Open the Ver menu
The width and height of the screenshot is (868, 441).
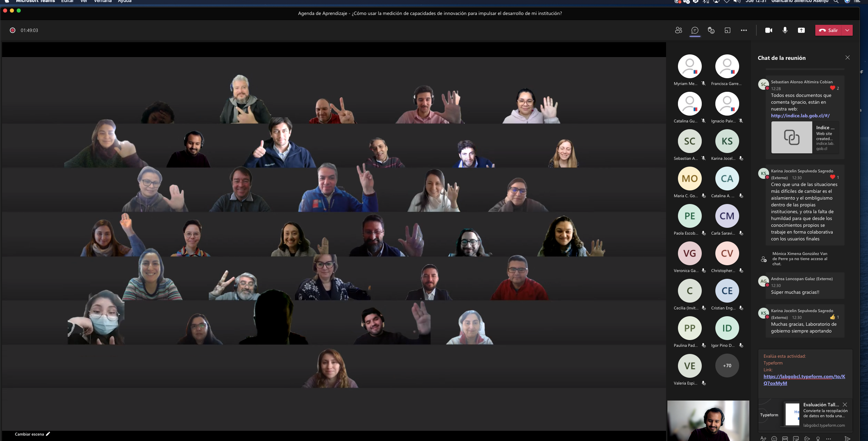tap(84, 1)
